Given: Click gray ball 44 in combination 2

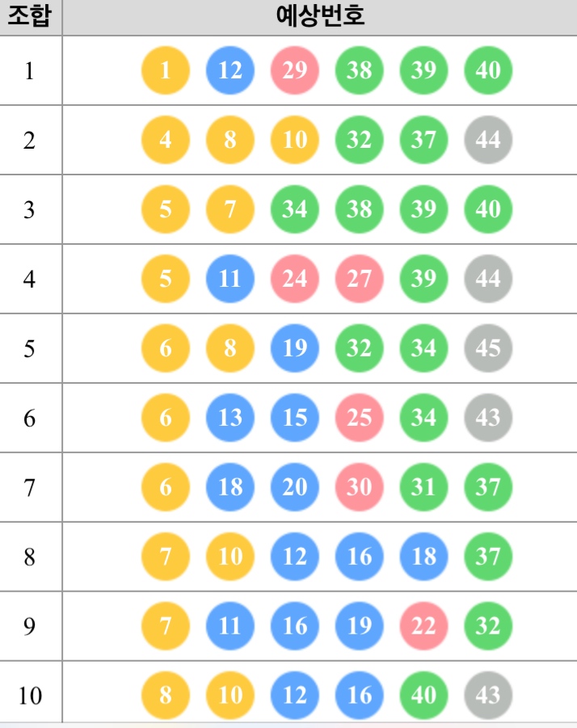Looking at the screenshot, I should [488, 140].
